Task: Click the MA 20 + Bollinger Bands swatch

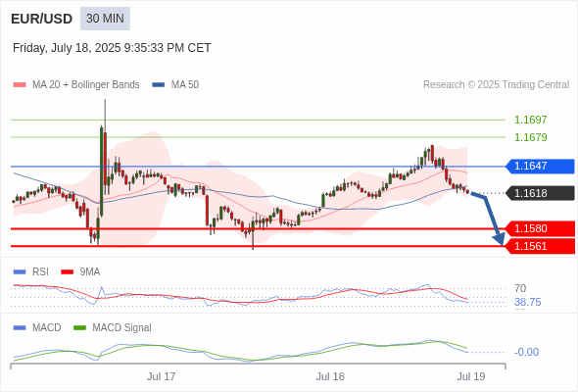Action: pos(20,85)
